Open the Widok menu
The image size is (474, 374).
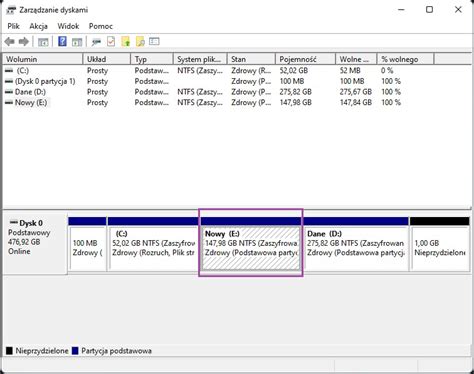tap(68, 26)
